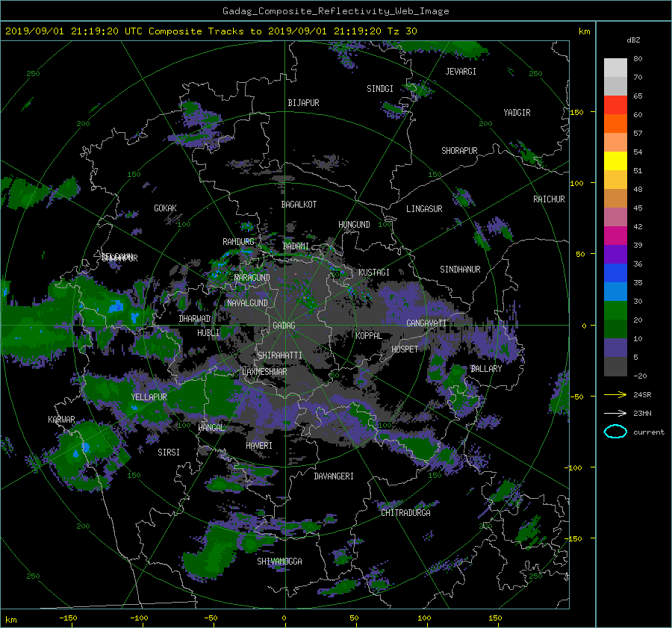Click the SINDGI city label

(380, 89)
